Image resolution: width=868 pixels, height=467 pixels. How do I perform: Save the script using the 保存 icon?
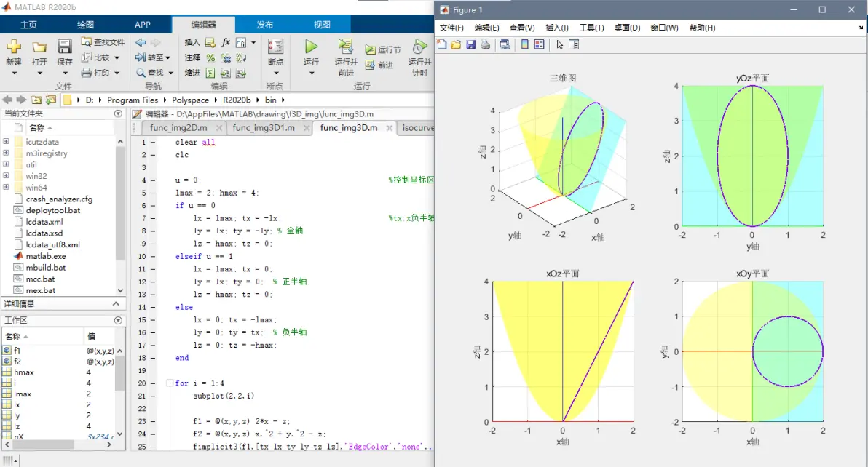(x=65, y=47)
